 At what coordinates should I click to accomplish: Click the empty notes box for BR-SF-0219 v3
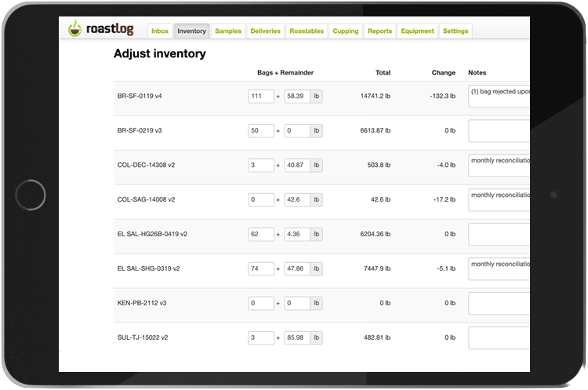(499, 131)
